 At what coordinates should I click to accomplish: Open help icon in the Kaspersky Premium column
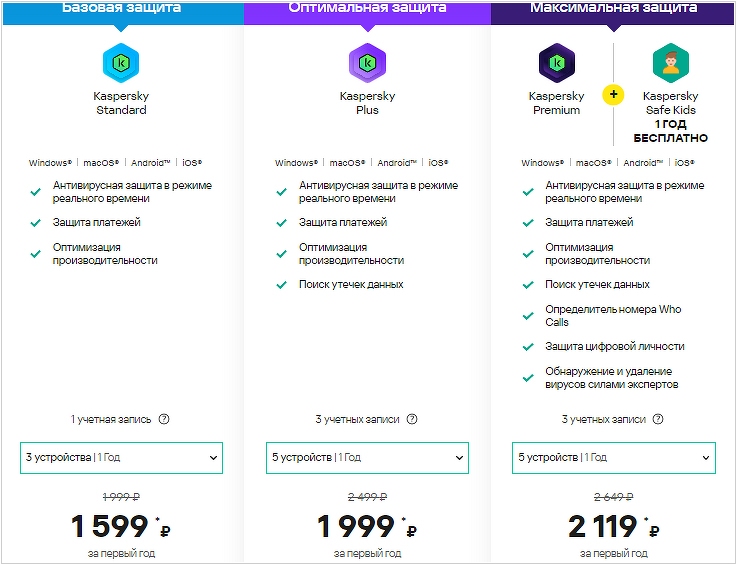point(658,419)
